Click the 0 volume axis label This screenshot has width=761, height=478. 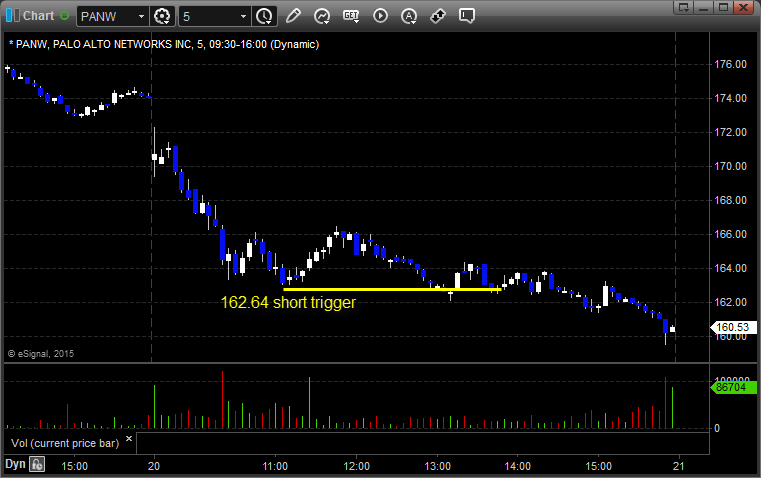pyautogui.click(x=717, y=429)
